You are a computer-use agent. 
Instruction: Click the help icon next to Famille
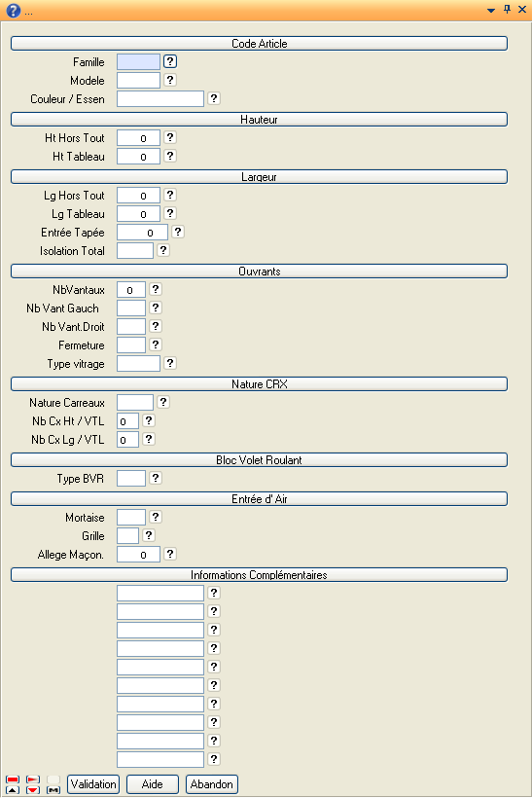pyautogui.click(x=170, y=61)
